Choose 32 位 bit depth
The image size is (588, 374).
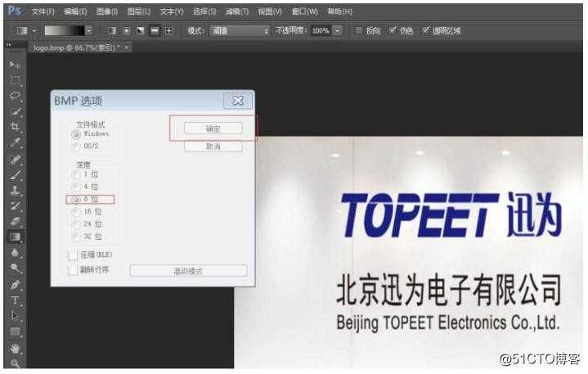(76, 237)
